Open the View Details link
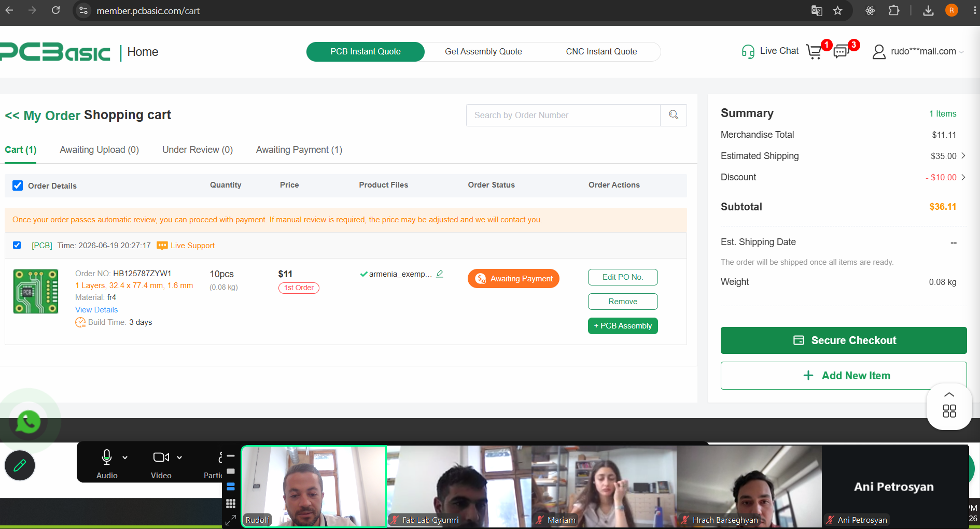Screen dimensions: 980x529 pyautogui.click(x=96, y=310)
